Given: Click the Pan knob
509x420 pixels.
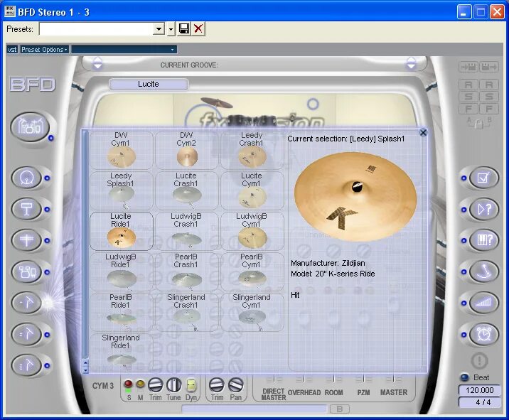Looking at the screenshot, I should pos(236,385).
